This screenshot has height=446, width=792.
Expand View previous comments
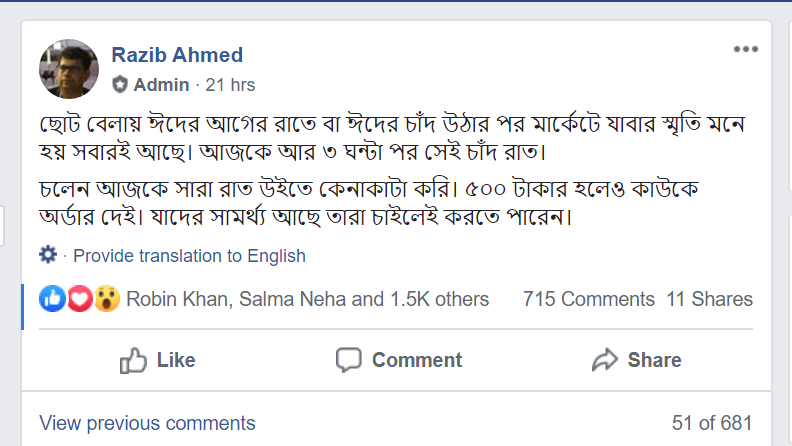(x=147, y=423)
